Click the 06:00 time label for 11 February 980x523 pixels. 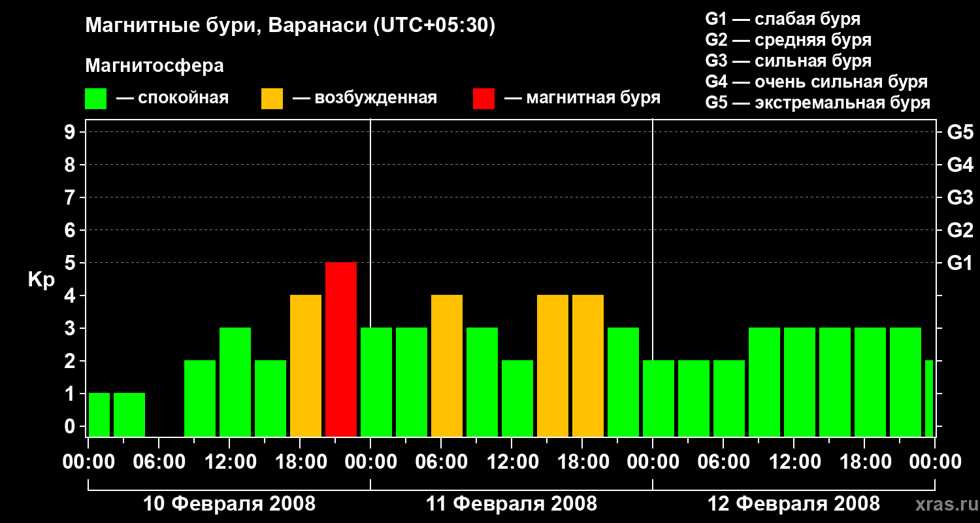[x=441, y=462]
